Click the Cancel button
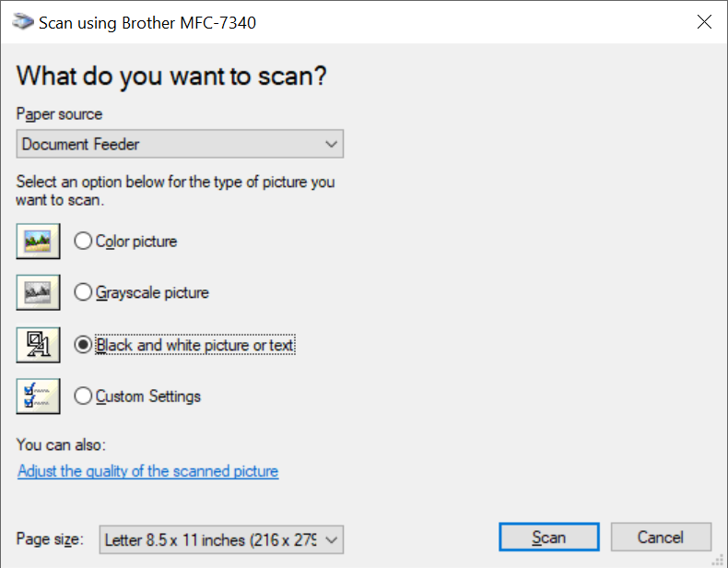The width and height of the screenshot is (728, 568). (660, 538)
